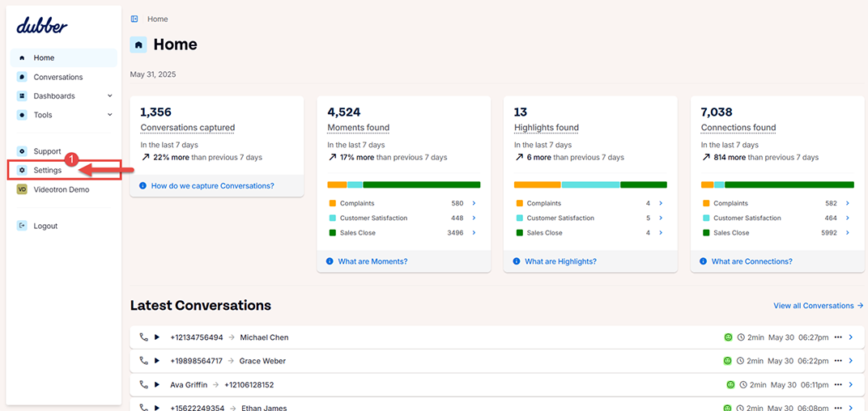Click the phone icon for the Grace Weber call
The image size is (868, 411).
pyautogui.click(x=143, y=361)
